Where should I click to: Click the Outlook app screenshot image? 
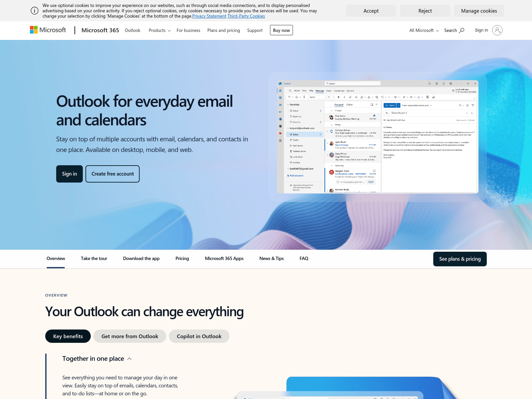377,137
